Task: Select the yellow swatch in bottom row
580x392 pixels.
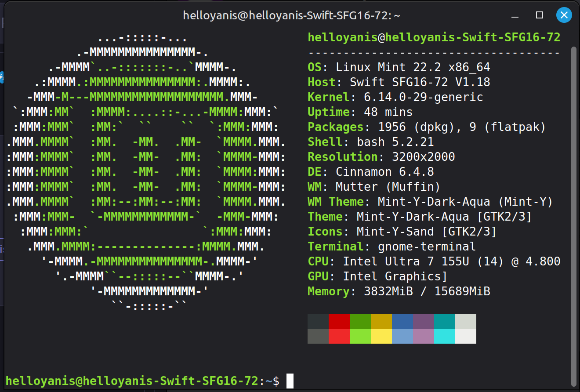Action: coord(381,335)
